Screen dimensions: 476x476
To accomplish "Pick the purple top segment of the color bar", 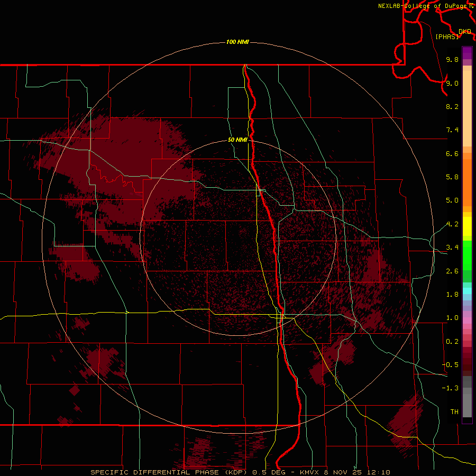I will 467,53.
